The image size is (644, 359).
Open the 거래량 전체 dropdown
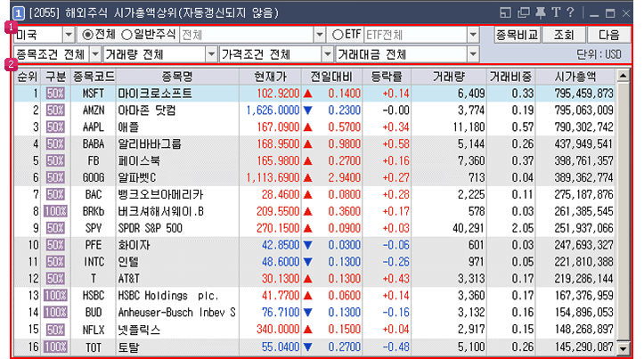pyautogui.click(x=211, y=54)
